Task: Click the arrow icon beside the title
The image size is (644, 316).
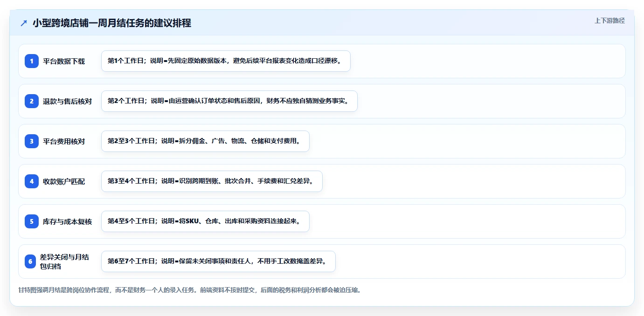Action: [x=24, y=23]
